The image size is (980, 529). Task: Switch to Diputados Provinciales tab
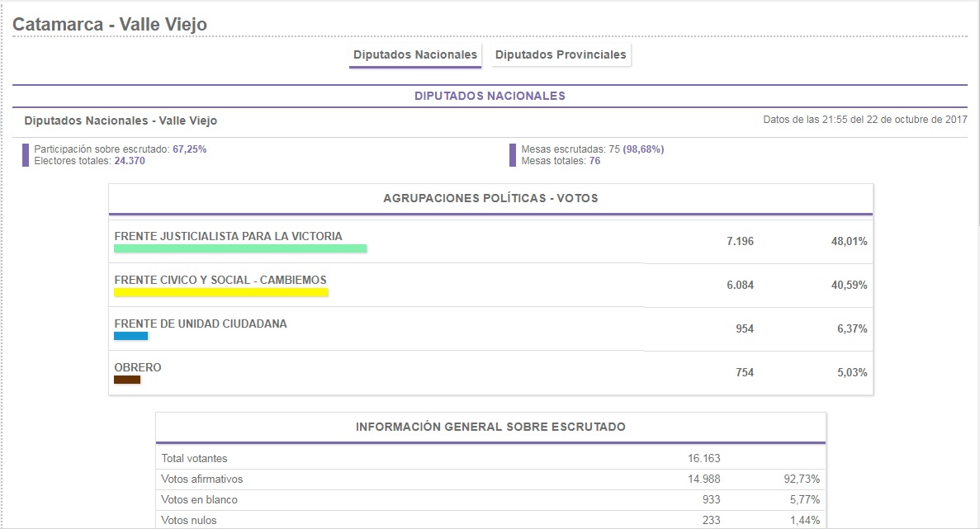561,55
